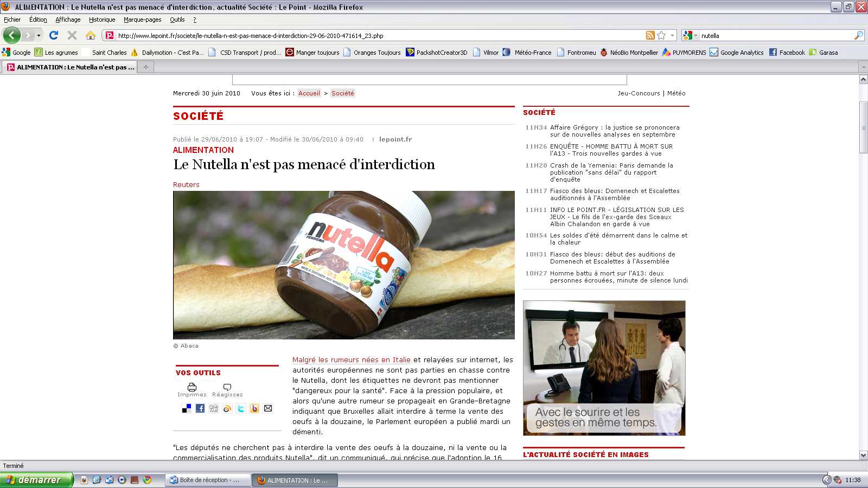868x488 pixels.
Task: Open Affaire Grégory news headline
Action: click(615, 131)
